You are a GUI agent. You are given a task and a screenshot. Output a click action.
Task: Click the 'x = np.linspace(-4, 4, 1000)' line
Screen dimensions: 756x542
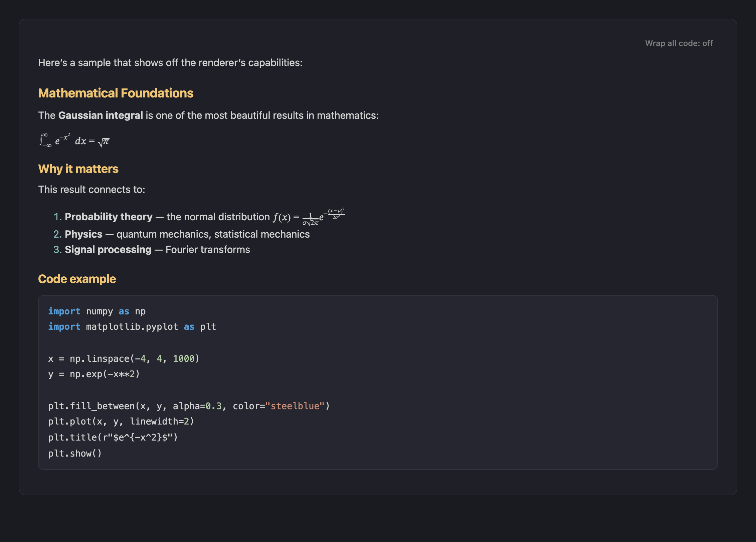(x=124, y=359)
